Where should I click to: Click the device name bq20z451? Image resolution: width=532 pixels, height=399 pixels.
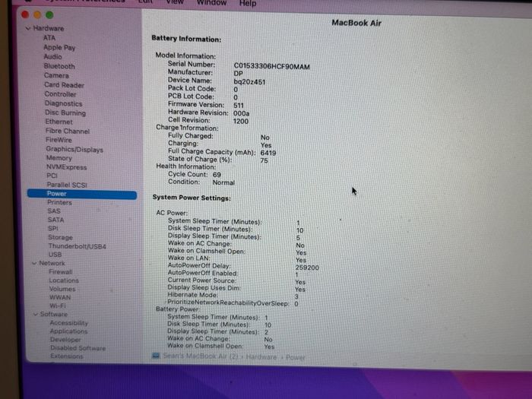(x=249, y=82)
